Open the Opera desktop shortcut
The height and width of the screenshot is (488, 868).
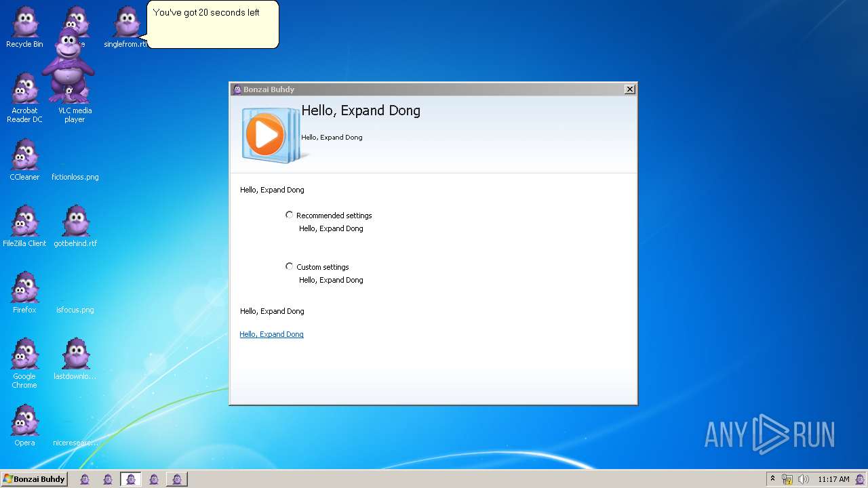(x=24, y=426)
